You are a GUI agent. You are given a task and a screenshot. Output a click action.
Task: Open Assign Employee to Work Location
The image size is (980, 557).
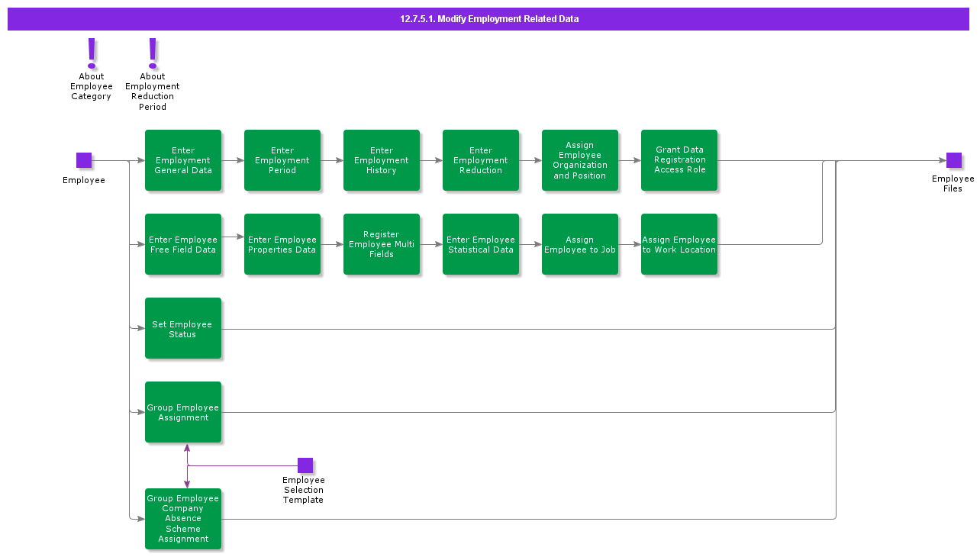(679, 244)
